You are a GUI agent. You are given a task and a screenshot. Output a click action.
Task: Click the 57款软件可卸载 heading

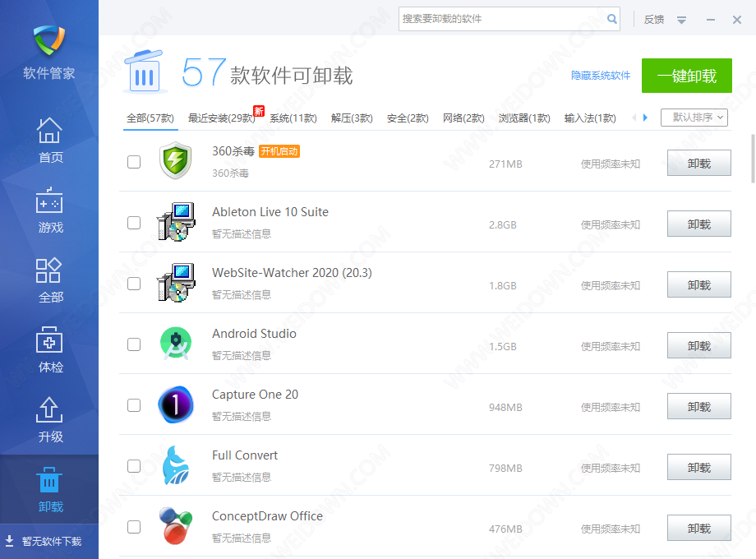(x=267, y=73)
